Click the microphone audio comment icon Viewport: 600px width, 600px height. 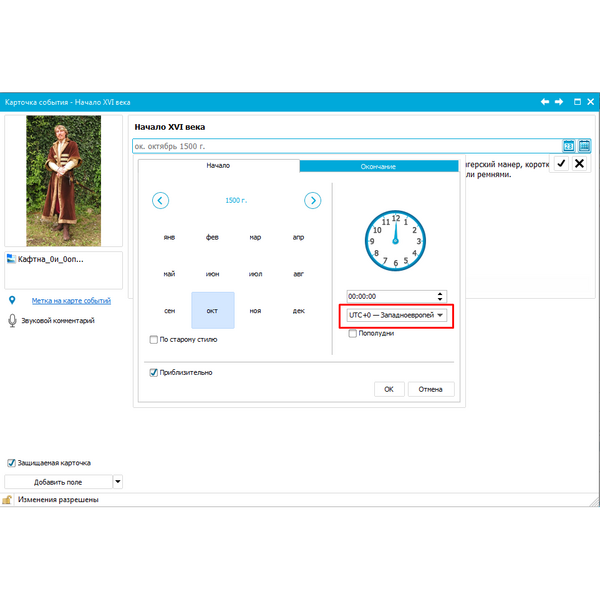point(12,321)
